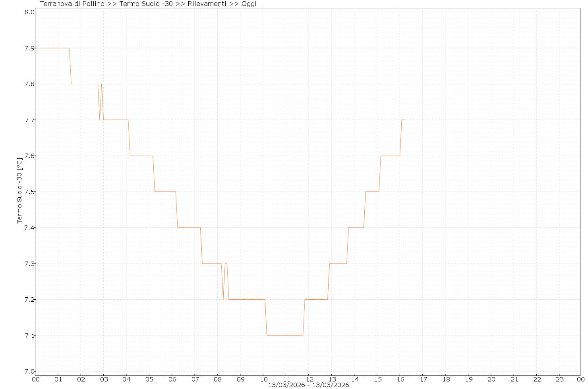Select the 7.5 y-axis tick label
The width and height of the screenshot is (588, 389).
click(x=29, y=192)
